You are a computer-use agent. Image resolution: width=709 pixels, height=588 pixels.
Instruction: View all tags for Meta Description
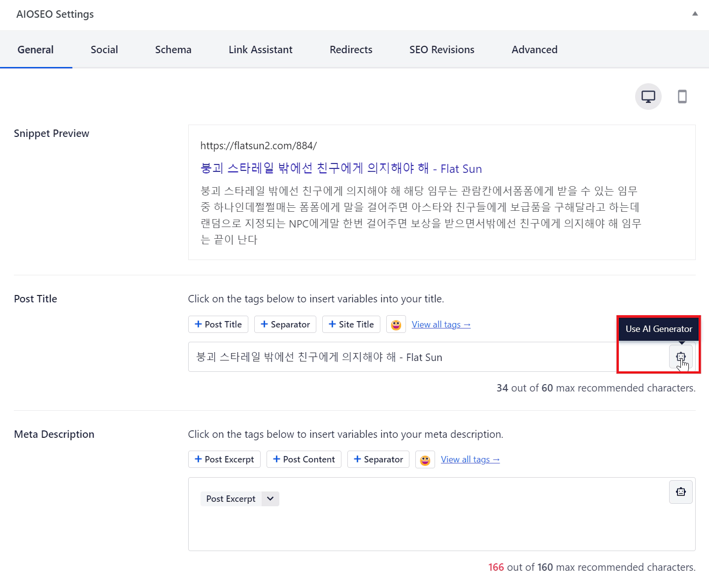[x=470, y=459]
